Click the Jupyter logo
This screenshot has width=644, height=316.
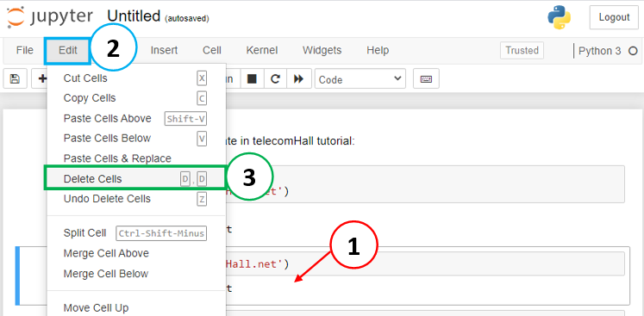50,17
